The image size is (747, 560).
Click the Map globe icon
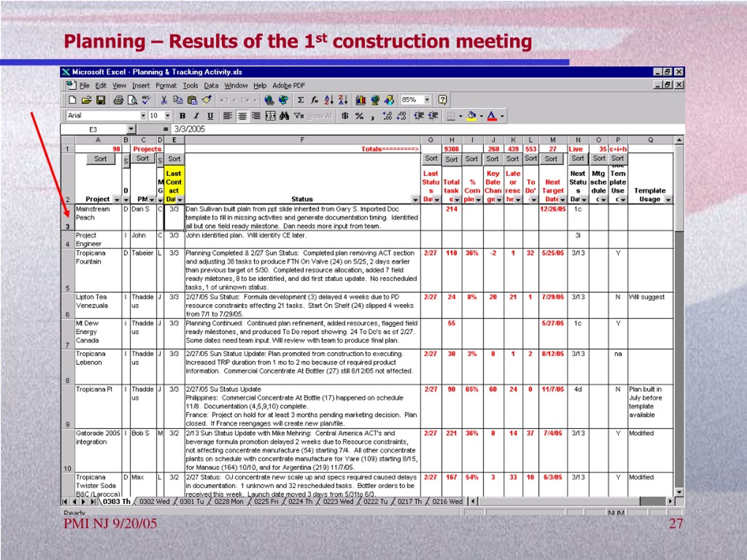pyautogui.click(x=375, y=100)
